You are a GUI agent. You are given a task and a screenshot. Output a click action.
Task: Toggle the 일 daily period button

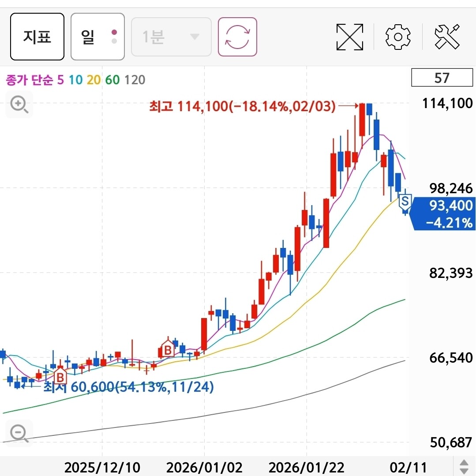pyautogui.click(x=97, y=37)
